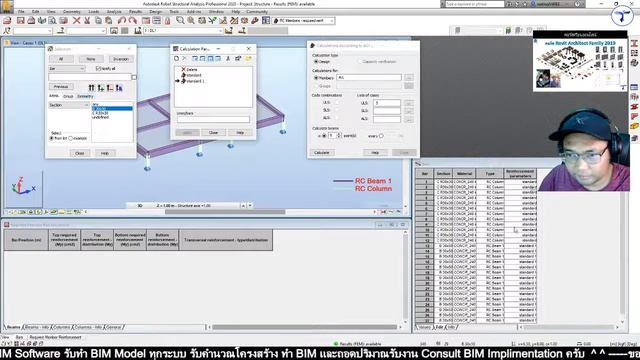Select the Design calculation type radio button
The image size is (640, 360).
click(x=316, y=62)
